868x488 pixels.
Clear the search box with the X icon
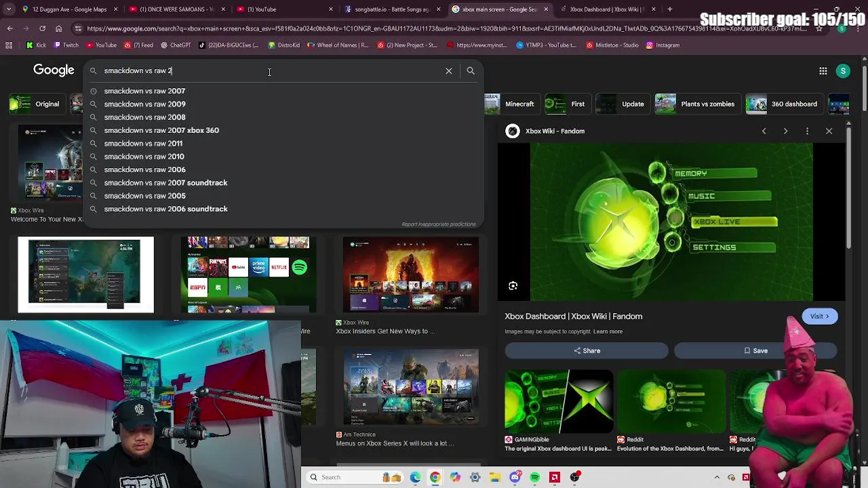[449, 70]
